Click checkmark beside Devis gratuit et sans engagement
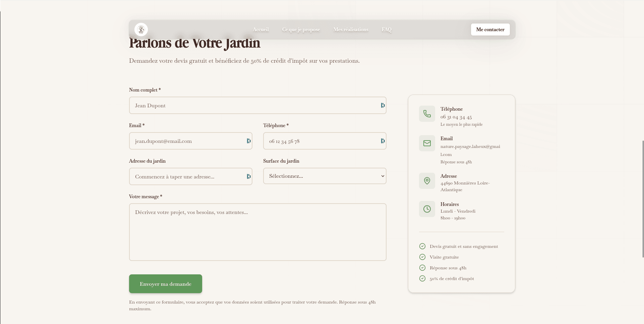 (x=422, y=246)
